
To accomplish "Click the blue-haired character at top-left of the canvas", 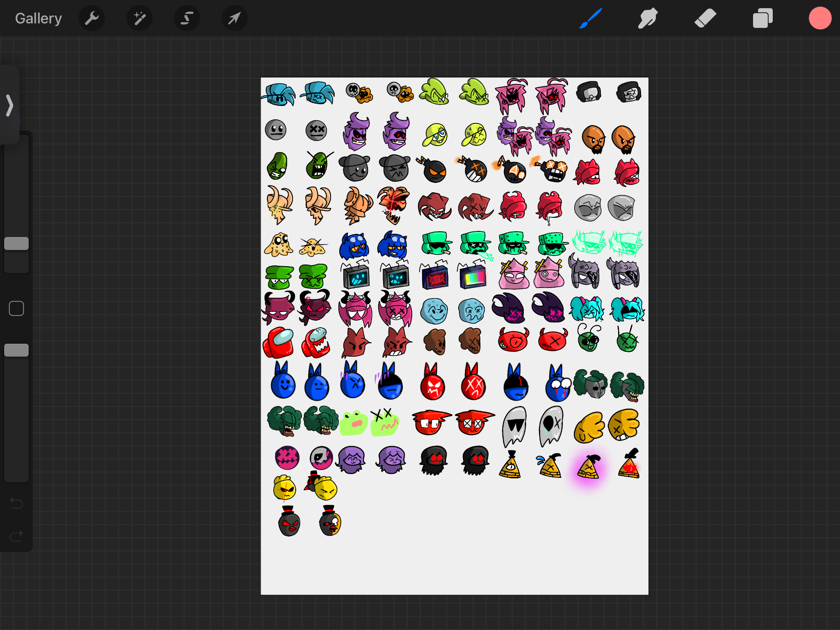I will [279, 94].
